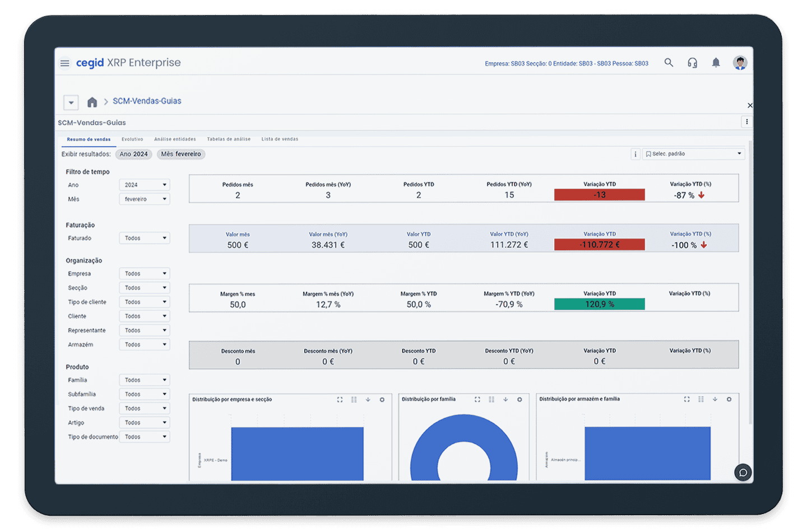Click the user profile avatar
Image resolution: width=807 pixels, height=532 pixels.
point(740,63)
